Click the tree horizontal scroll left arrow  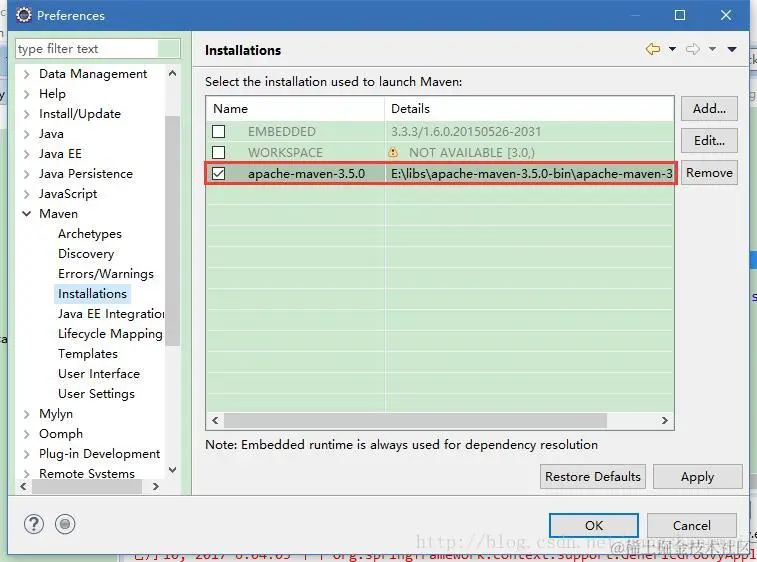click(x=23, y=486)
